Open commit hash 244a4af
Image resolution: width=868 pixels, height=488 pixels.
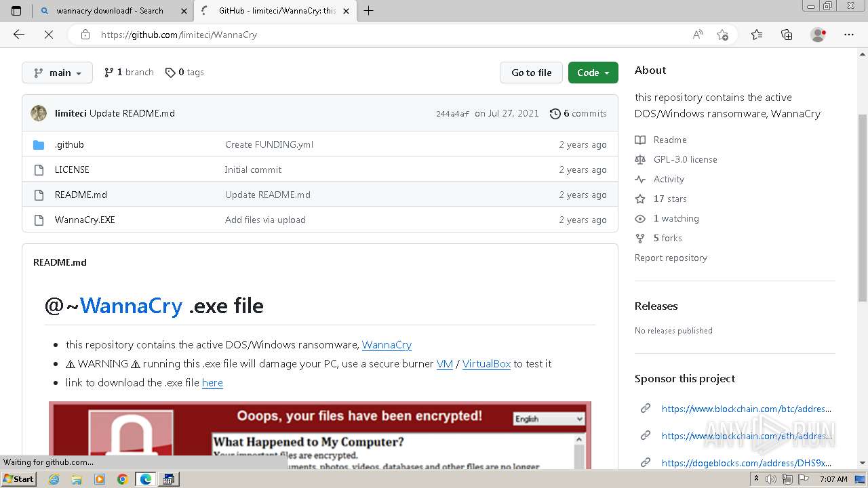(452, 114)
